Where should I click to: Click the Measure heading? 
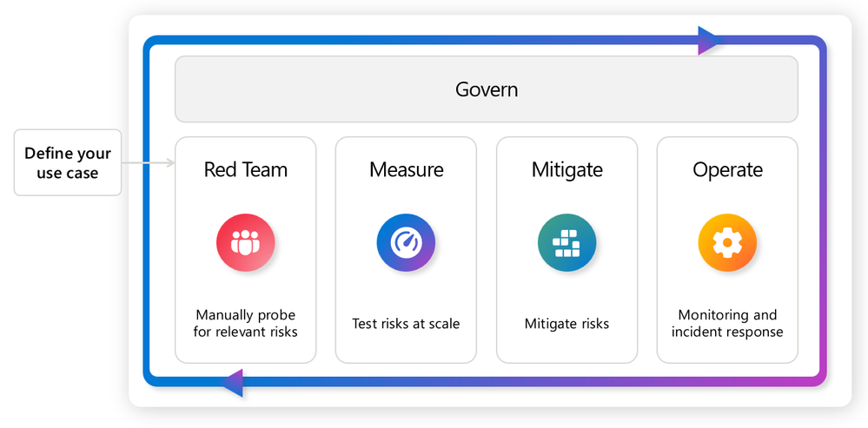pos(406,169)
